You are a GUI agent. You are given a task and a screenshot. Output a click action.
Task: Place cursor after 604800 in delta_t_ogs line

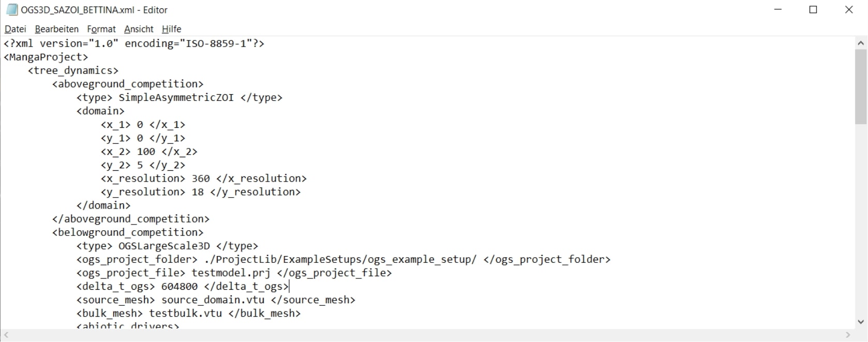(198, 286)
